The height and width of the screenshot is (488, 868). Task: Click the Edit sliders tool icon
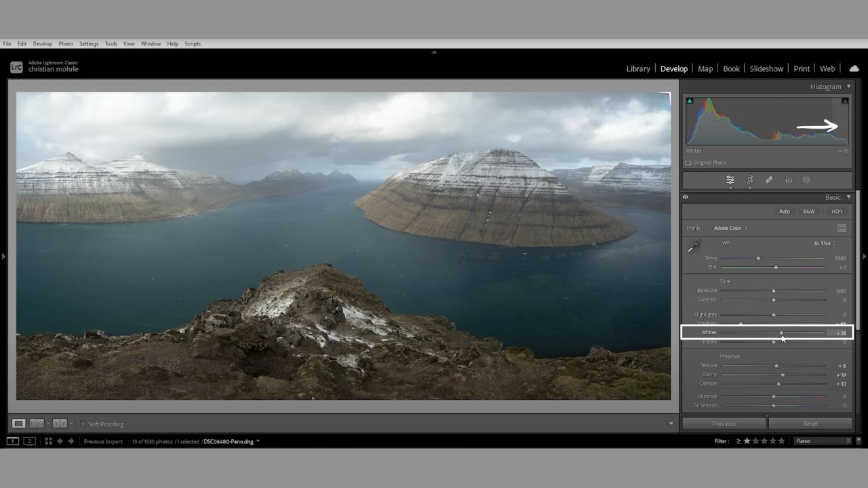coord(730,180)
